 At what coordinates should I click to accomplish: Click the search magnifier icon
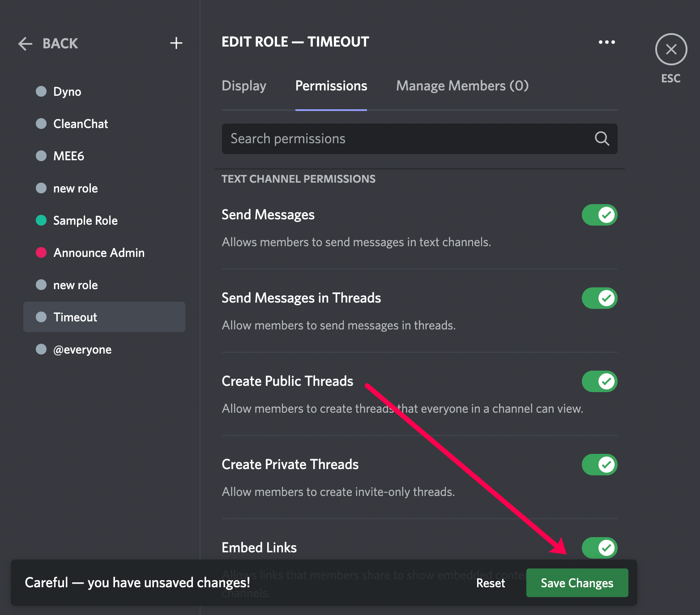pyautogui.click(x=602, y=139)
